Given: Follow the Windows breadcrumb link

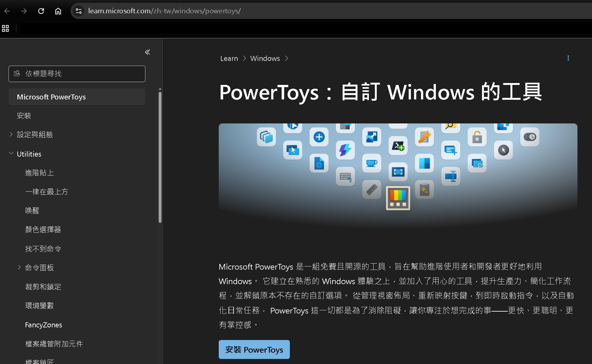Looking at the screenshot, I should [265, 58].
